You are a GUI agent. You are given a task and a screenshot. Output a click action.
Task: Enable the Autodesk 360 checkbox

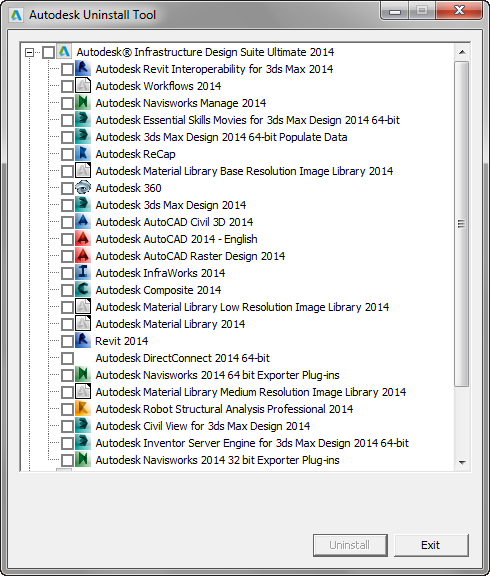[x=67, y=188]
